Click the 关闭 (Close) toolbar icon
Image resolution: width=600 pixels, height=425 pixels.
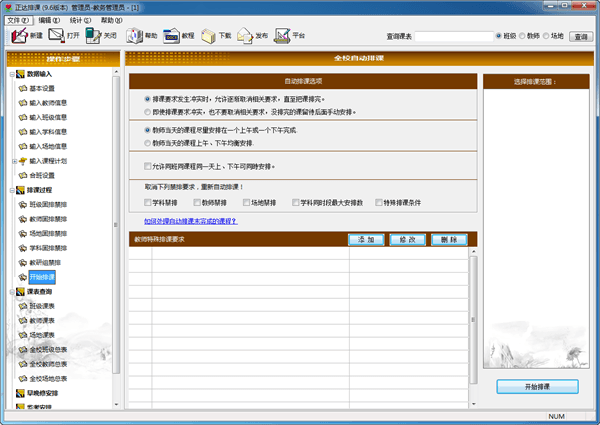point(103,36)
